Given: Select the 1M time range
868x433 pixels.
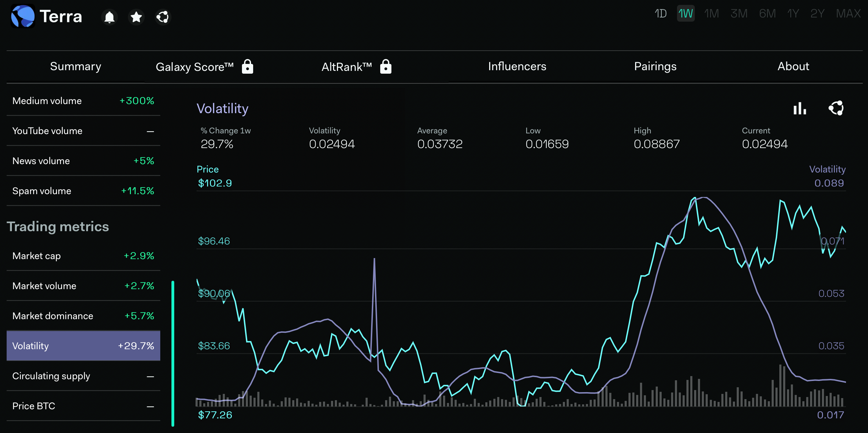Looking at the screenshot, I should [711, 14].
